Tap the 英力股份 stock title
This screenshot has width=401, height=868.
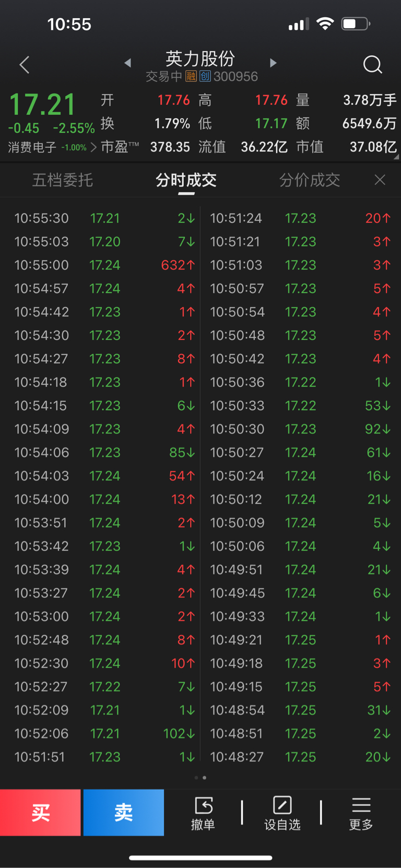(200, 58)
